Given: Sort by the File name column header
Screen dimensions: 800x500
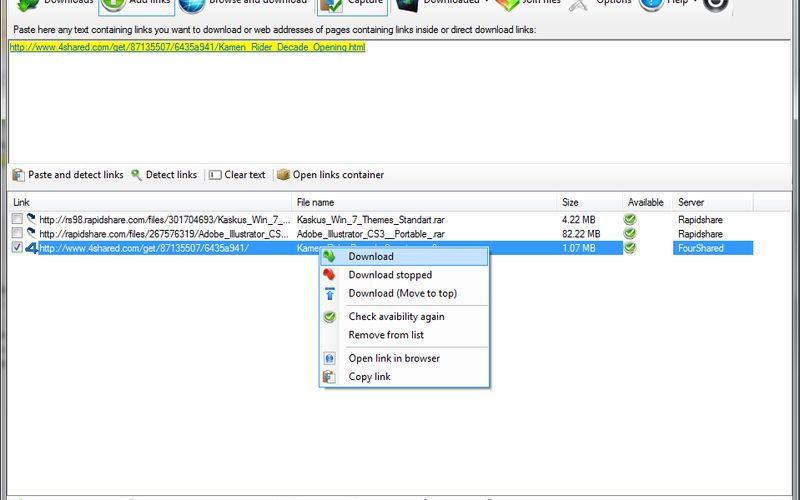Looking at the screenshot, I should 424,203.
